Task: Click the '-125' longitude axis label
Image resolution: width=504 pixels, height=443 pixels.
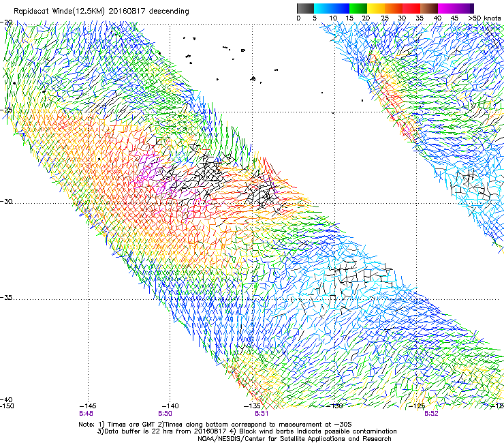Action: click(x=417, y=406)
